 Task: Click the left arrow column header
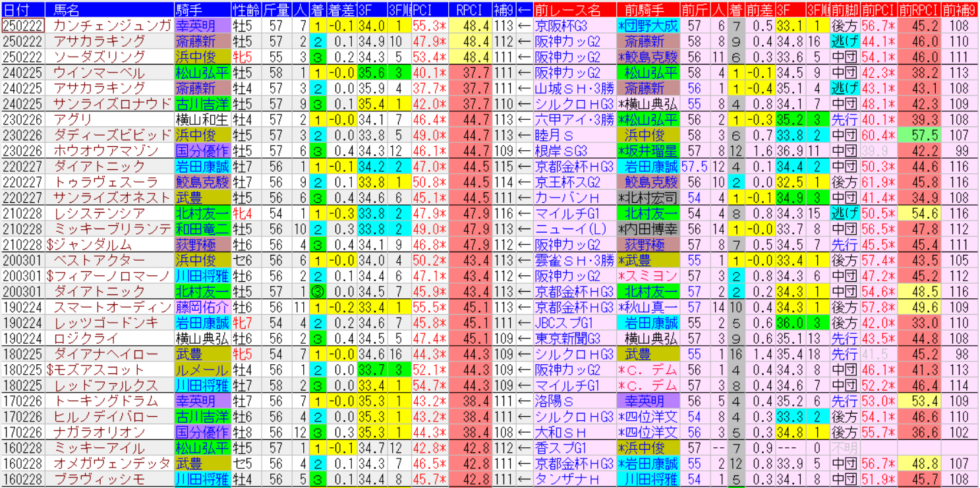(x=524, y=9)
